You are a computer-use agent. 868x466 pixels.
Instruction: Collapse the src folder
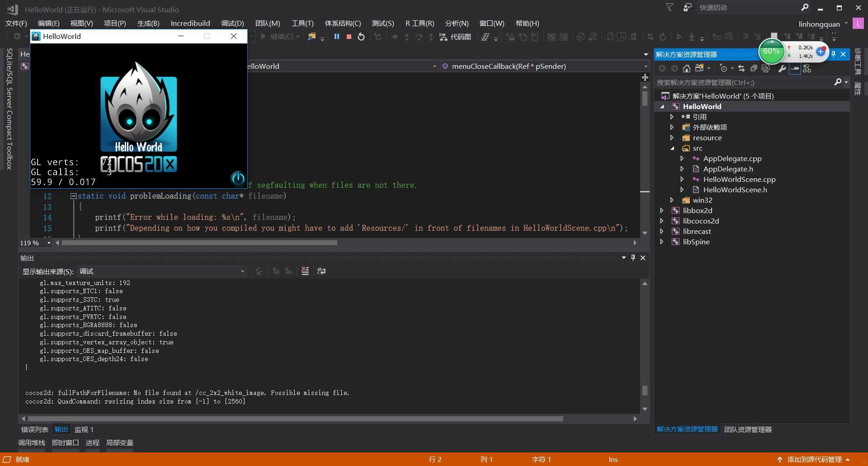[x=672, y=148]
